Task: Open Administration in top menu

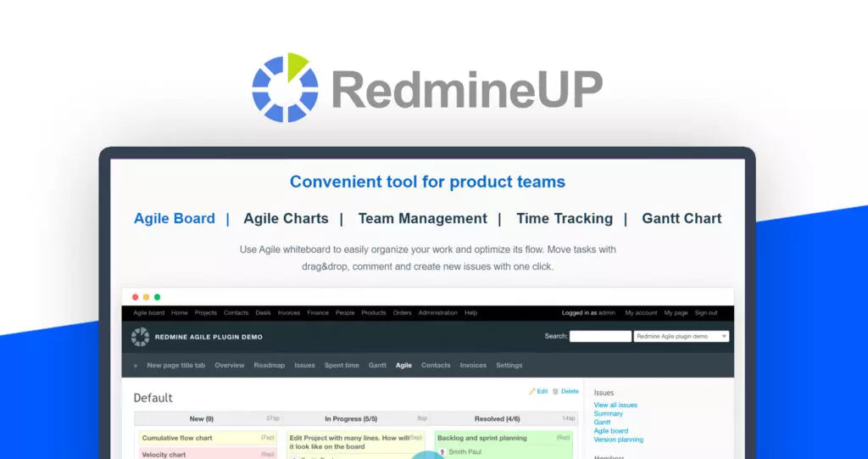Action: (438, 313)
